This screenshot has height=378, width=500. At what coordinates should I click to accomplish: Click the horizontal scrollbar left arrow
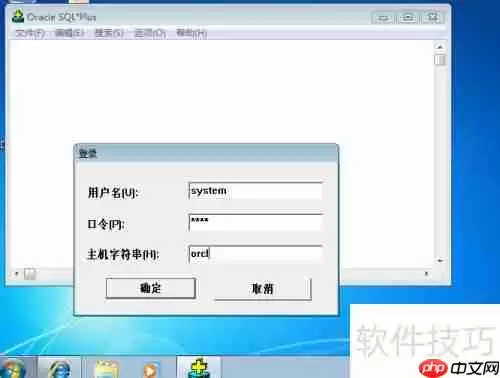(17, 274)
